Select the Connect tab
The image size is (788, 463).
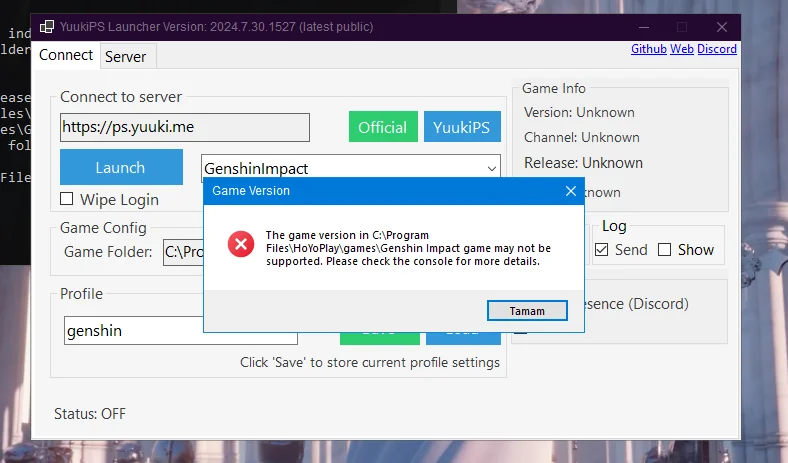pos(66,55)
